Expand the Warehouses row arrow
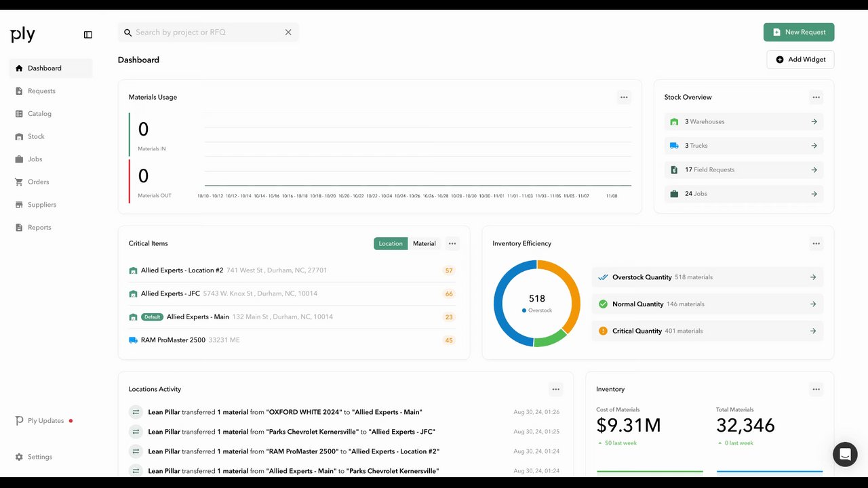Viewport: 868px width, 488px height. [814, 122]
